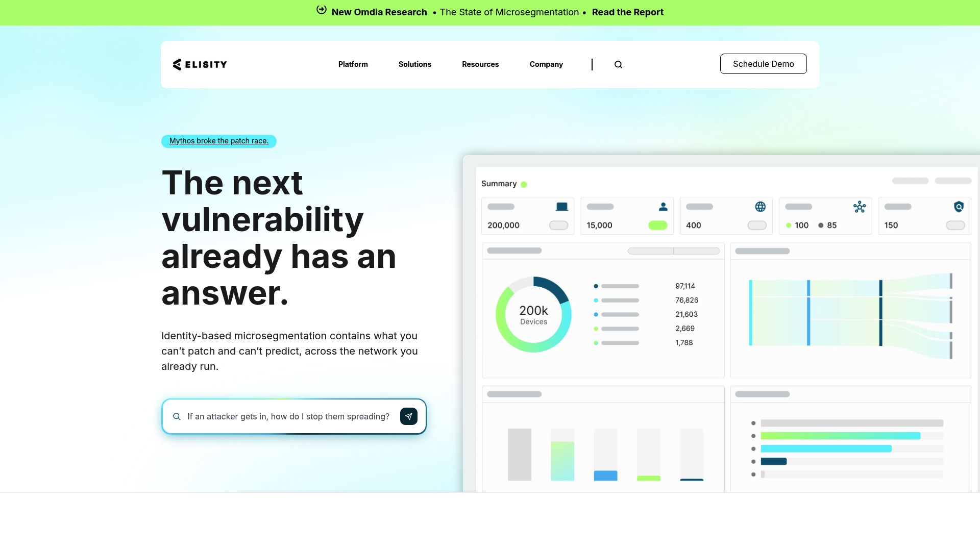Image resolution: width=980 pixels, height=551 pixels.
Task: Click the gray bar in bar chart
Action: [x=519, y=455]
